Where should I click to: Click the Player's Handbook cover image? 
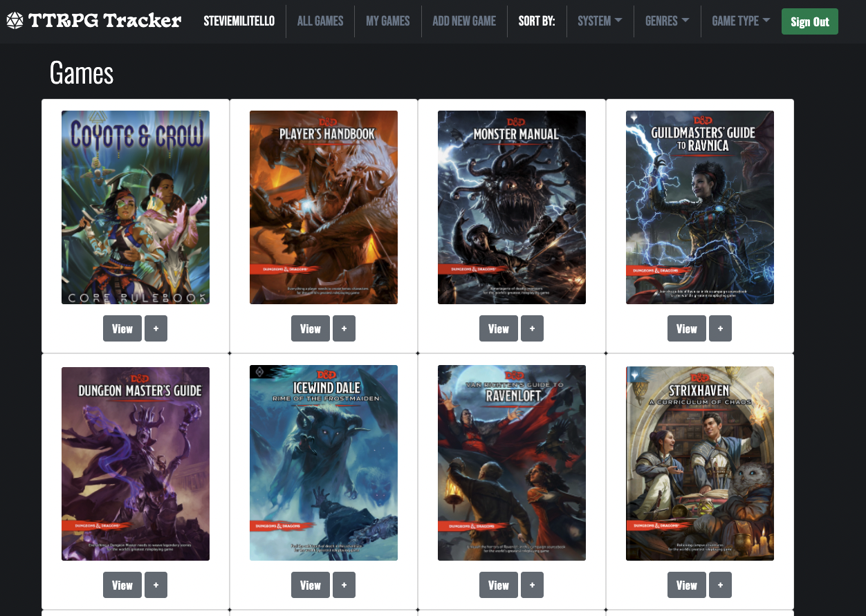(x=324, y=207)
